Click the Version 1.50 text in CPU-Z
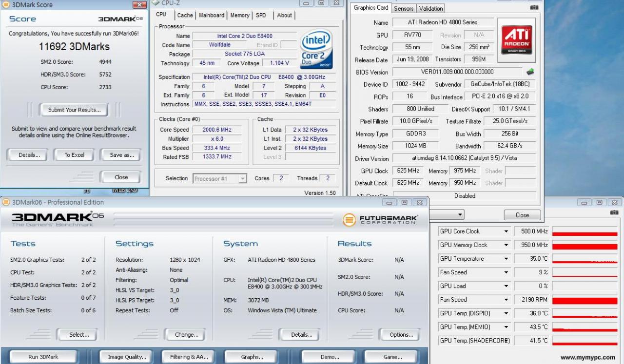Viewport: 624px width, 364px height. pos(320,193)
